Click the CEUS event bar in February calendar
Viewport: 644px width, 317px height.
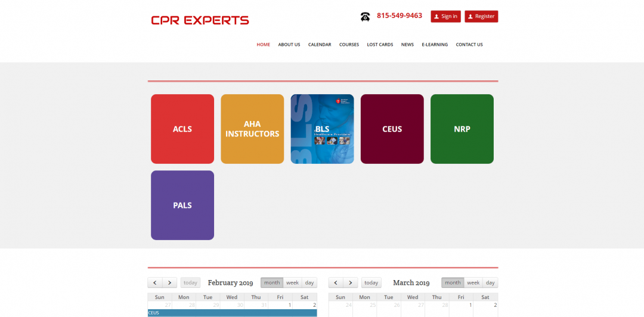[233, 313]
